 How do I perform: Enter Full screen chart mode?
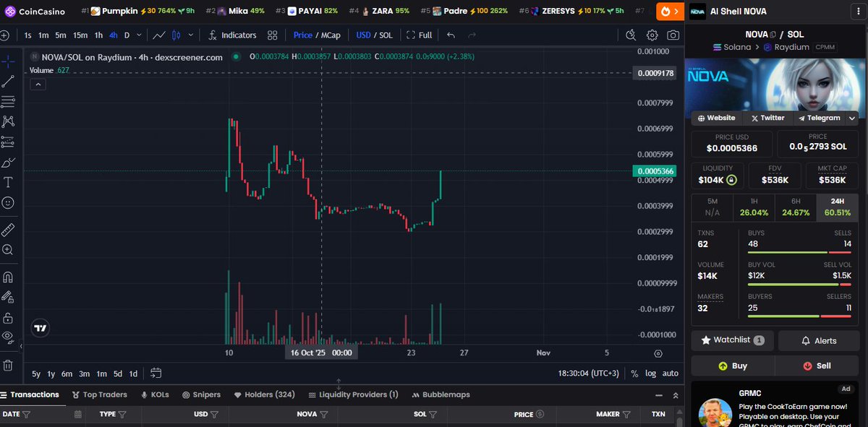pyautogui.click(x=420, y=35)
